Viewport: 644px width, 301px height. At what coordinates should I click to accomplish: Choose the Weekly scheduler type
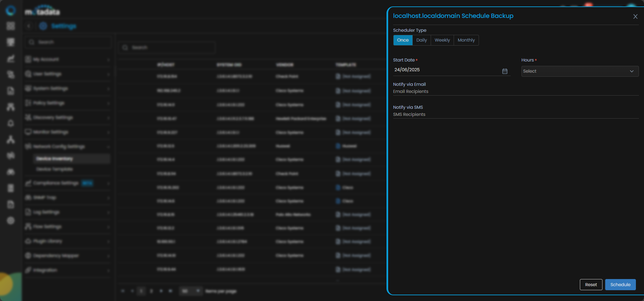tap(442, 40)
